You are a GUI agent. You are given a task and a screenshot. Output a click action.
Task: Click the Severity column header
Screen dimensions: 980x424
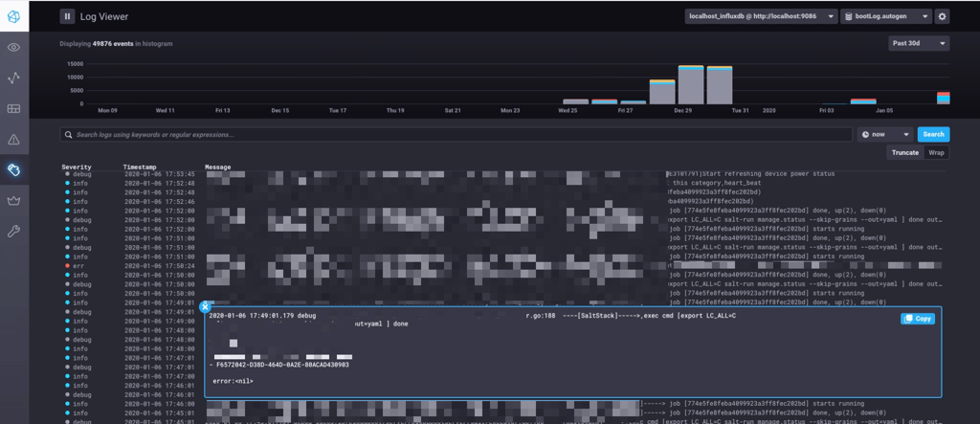[x=77, y=167]
